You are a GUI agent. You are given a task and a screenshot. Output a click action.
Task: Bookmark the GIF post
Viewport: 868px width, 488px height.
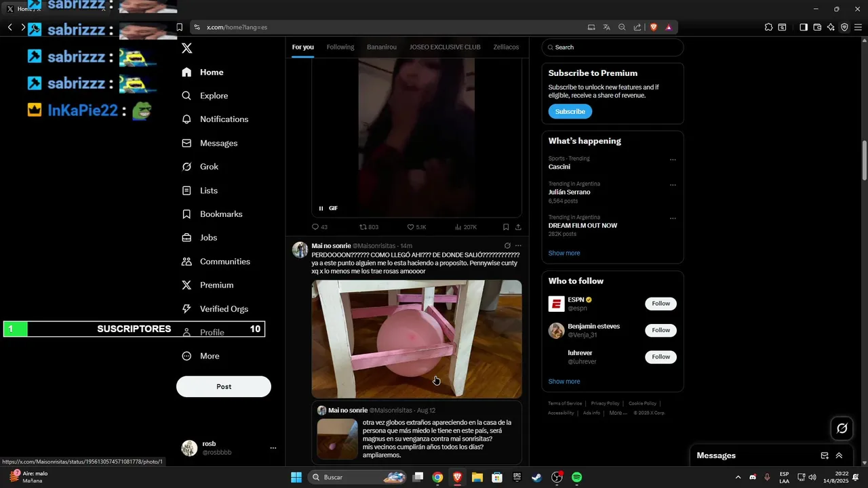coord(506,227)
